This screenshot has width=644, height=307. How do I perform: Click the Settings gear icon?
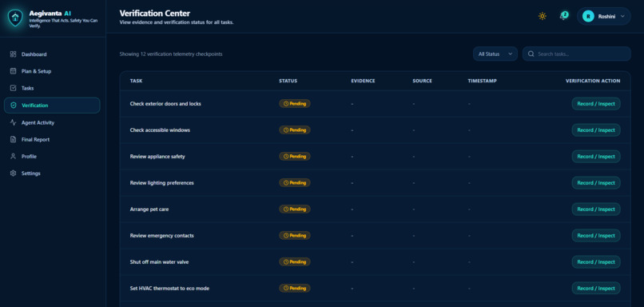click(x=13, y=173)
